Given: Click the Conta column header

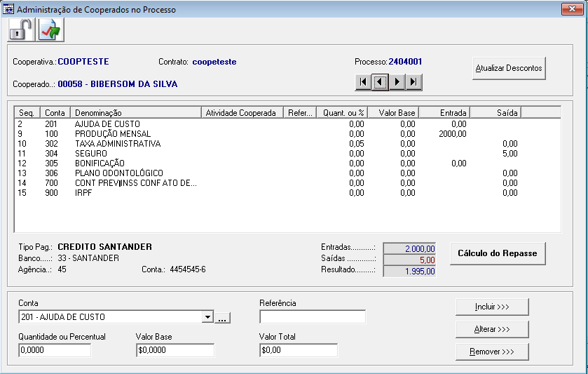Looking at the screenshot, I should [x=55, y=113].
